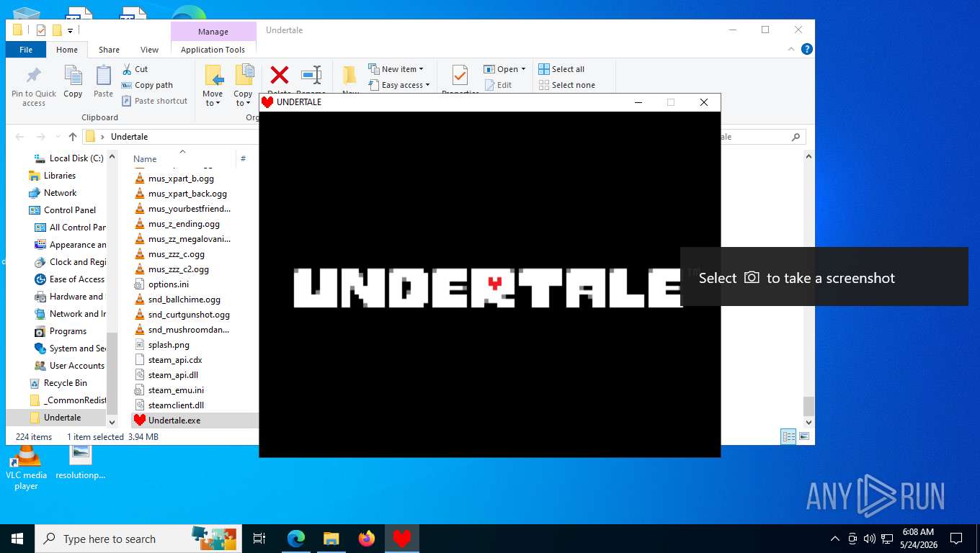
Task: Click the Copy icon in Clipboard group
Action: 73,76
